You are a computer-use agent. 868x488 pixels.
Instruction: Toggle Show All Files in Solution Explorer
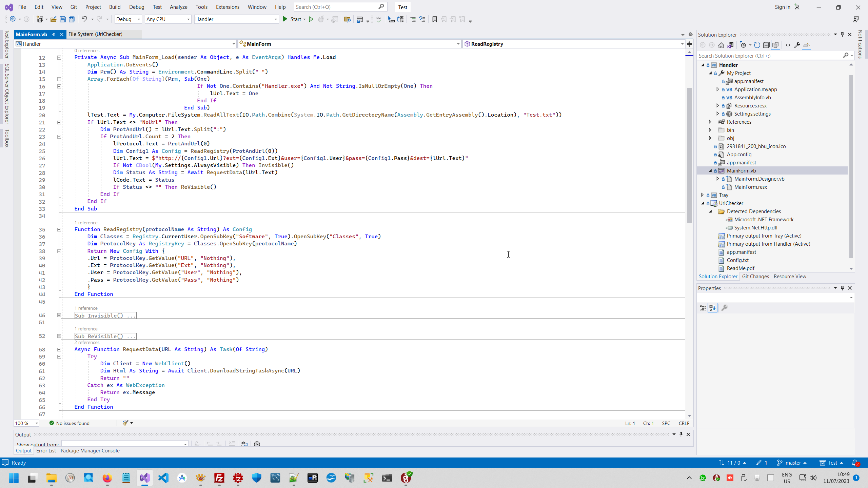pyautogui.click(x=775, y=45)
